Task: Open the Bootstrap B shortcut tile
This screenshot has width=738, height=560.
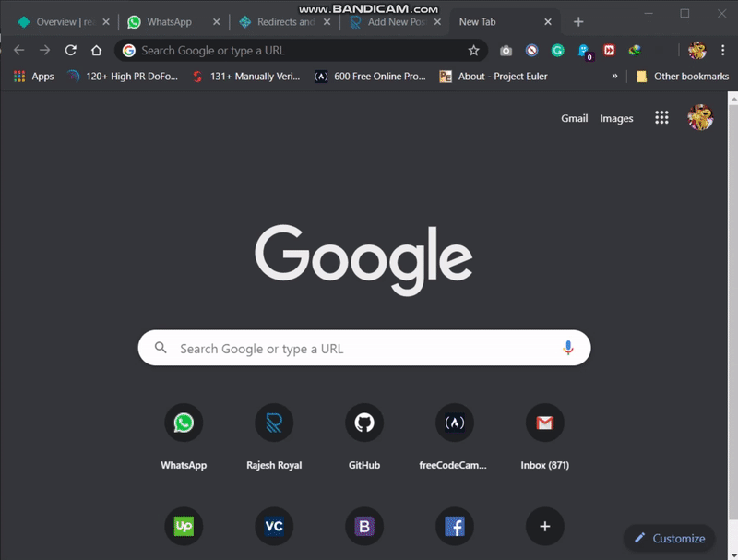Action: (364, 526)
